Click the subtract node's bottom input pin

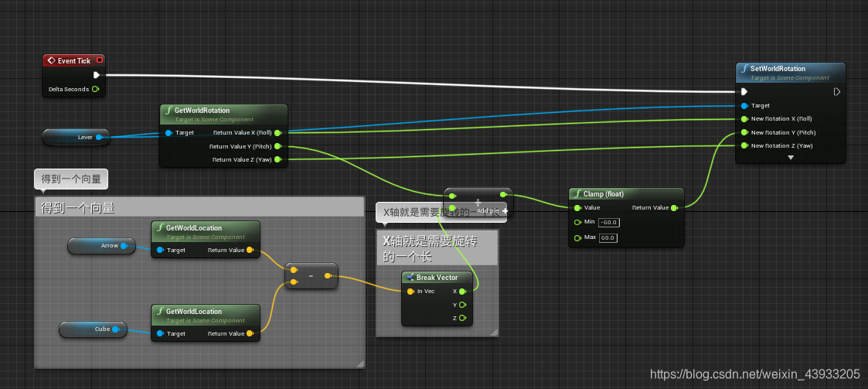coord(294,282)
